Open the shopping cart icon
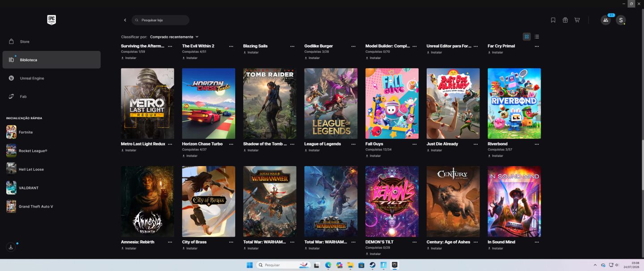This screenshot has height=271, width=644. coord(577,20)
